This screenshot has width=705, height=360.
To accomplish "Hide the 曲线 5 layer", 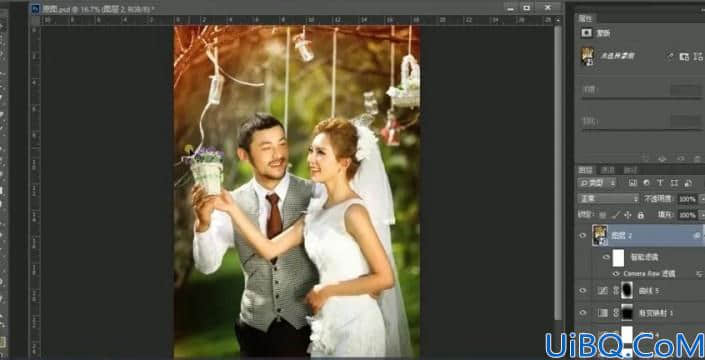I will point(583,291).
